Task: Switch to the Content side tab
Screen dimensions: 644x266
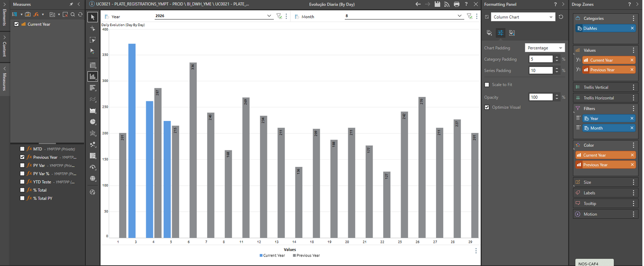Action: pos(4,46)
